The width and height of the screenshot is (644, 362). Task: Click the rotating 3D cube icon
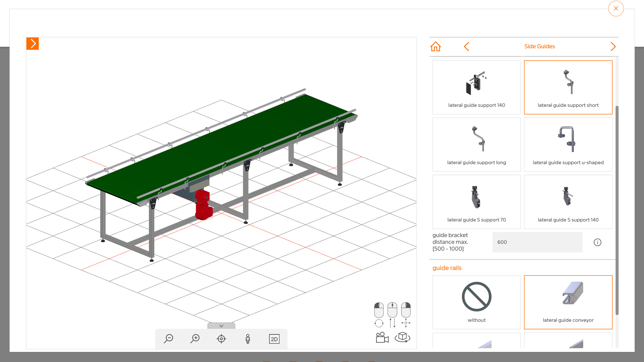[x=402, y=337]
